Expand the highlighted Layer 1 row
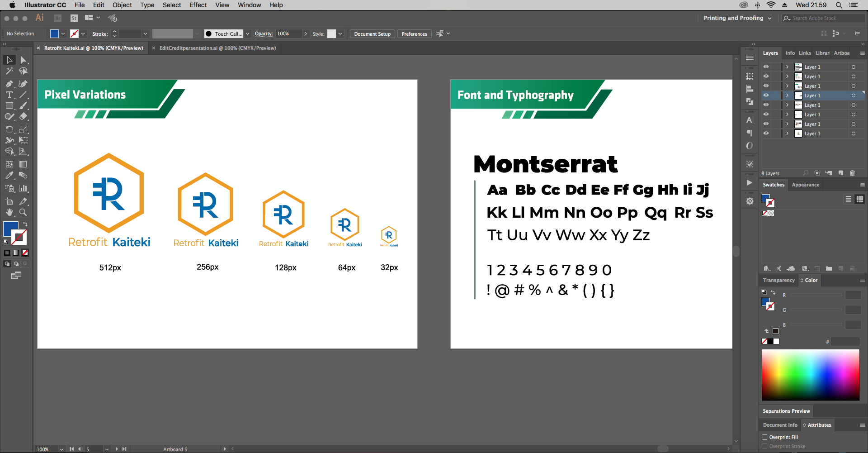Image resolution: width=868 pixels, height=453 pixels. coord(787,95)
